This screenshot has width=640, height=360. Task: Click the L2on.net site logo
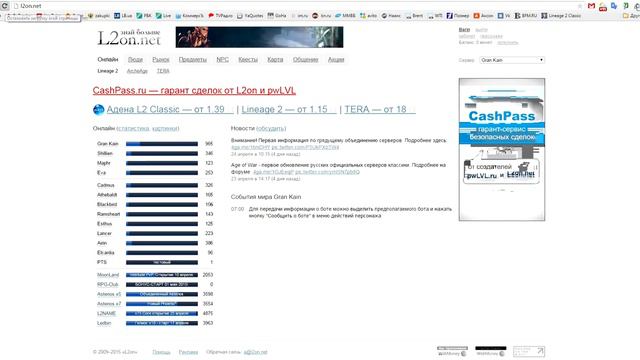click(129, 37)
